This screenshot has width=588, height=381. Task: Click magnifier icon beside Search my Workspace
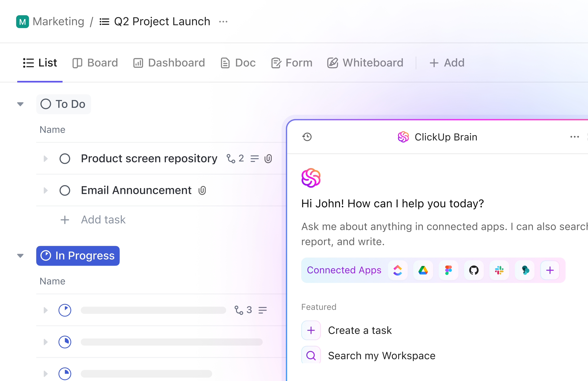[x=311, y=355]
